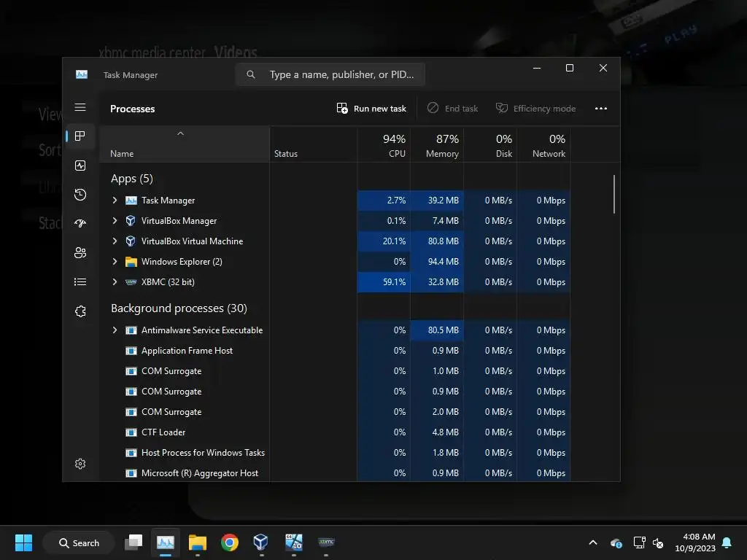Open the App history sidebar icon
This screenshot has width=747, height=560.
click(80, 194)
